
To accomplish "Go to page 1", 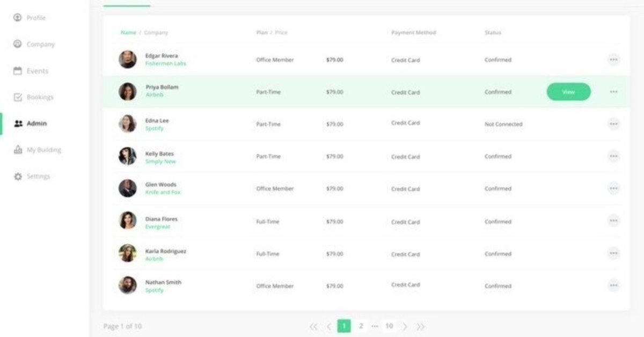I will pyautogui.click(x=344, y=326).
